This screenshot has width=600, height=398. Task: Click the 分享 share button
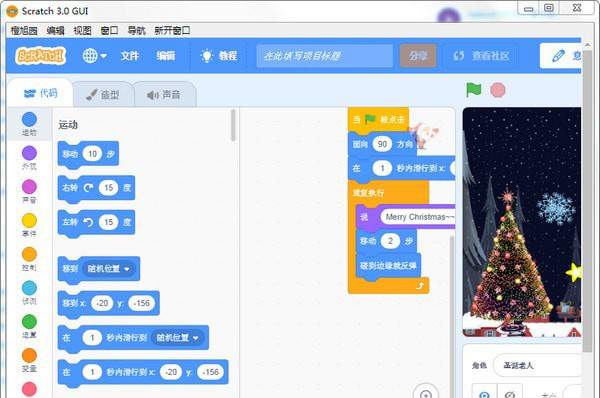(418, 56)
